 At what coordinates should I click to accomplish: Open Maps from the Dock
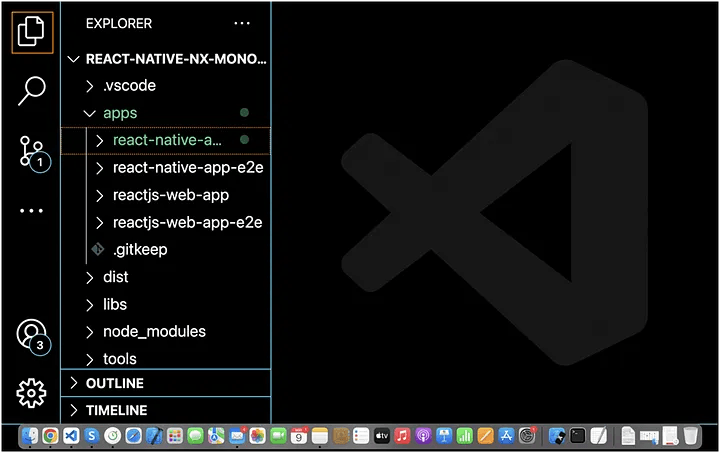[x=216, y=436]
